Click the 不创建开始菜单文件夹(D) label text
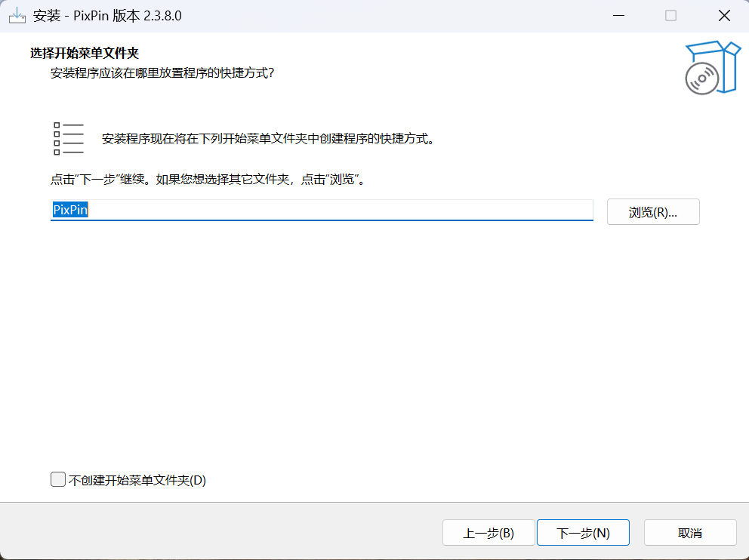749x560 pixels. [137, 480]
